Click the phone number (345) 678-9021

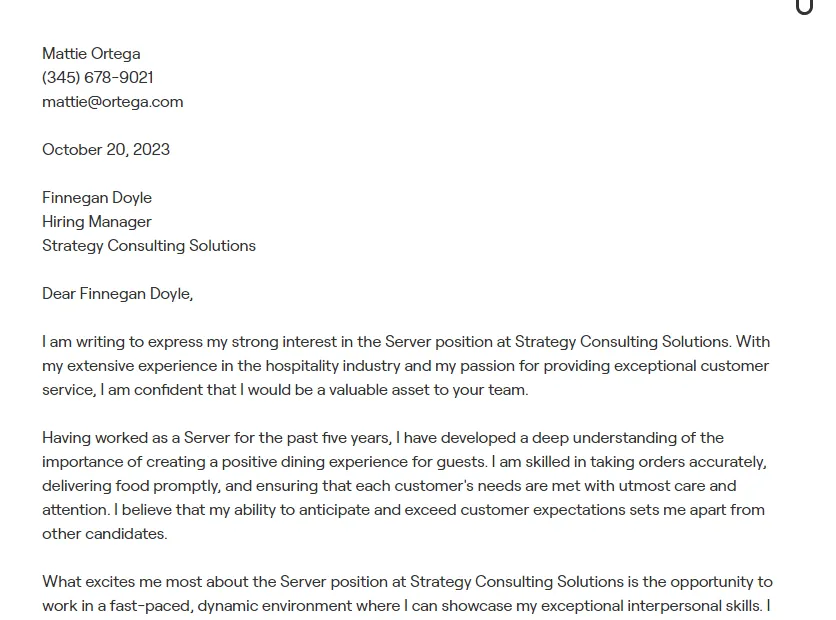[x=98, y=78]
